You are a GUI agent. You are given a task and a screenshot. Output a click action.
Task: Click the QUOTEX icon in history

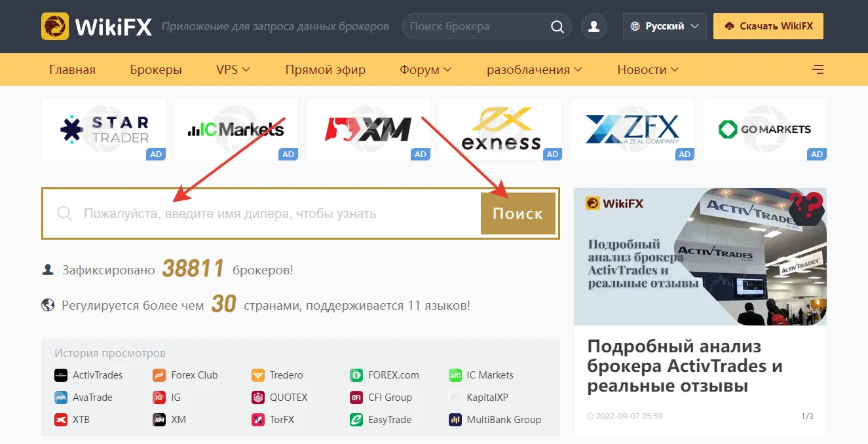258,398
